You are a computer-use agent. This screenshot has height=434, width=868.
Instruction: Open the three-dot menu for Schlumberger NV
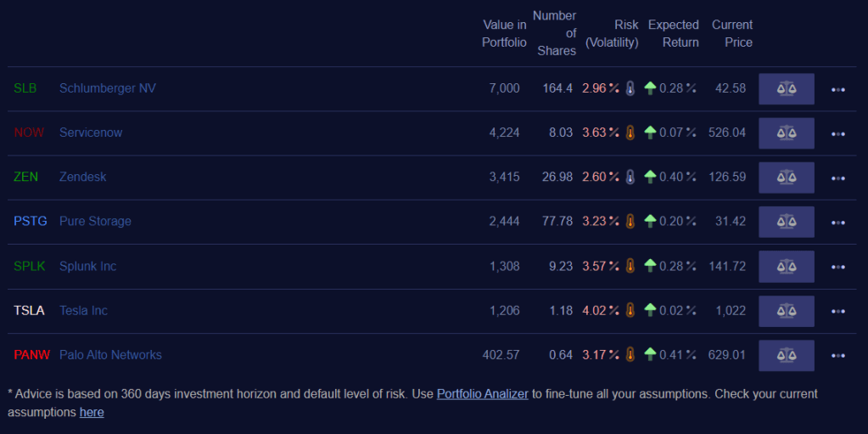coord(838,89)
